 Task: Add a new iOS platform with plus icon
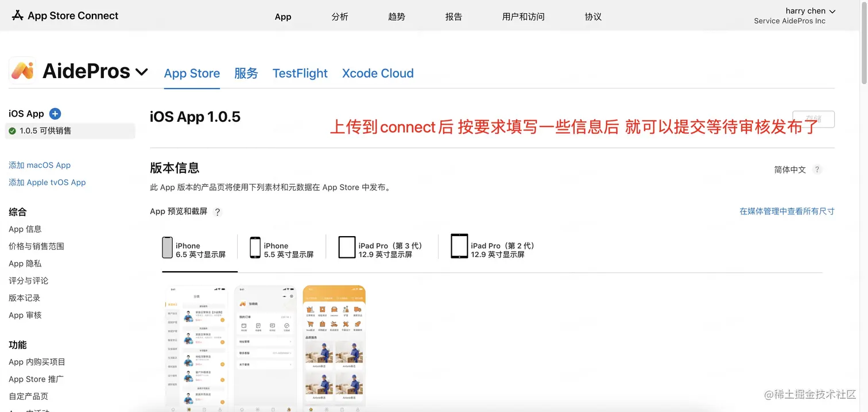pyautogui.click(x=55, y=114)
